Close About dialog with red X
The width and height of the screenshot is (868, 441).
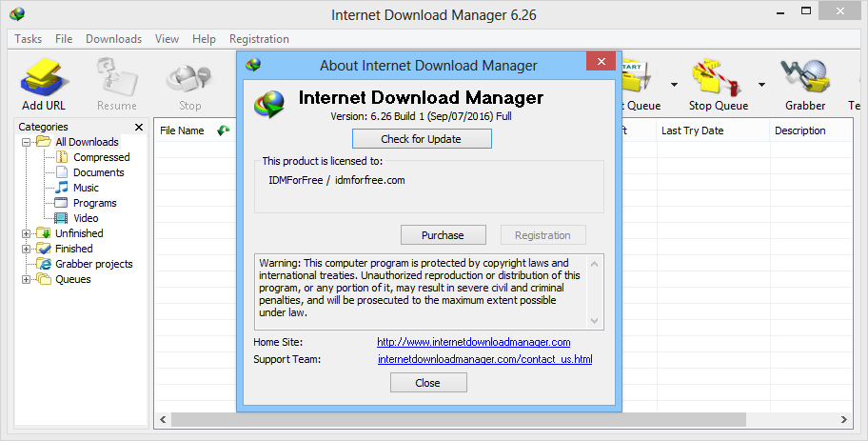602,61
